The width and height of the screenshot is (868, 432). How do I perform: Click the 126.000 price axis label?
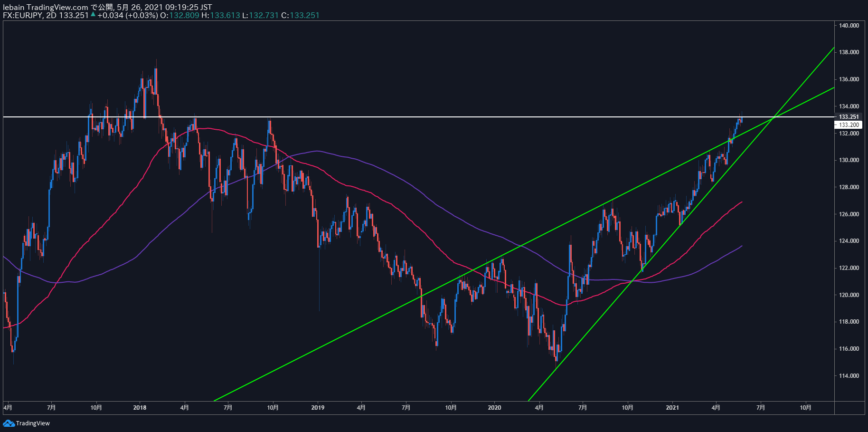[x=849, y=214]
